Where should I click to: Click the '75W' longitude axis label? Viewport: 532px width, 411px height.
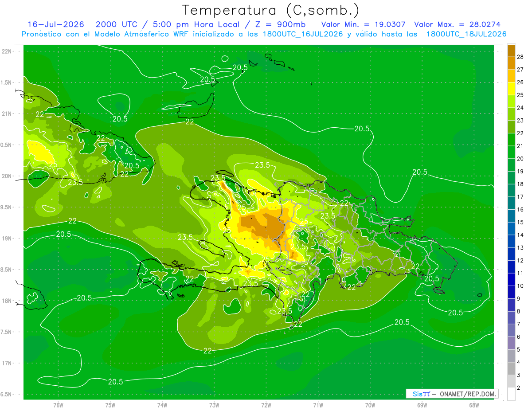(x=110, y=405)
